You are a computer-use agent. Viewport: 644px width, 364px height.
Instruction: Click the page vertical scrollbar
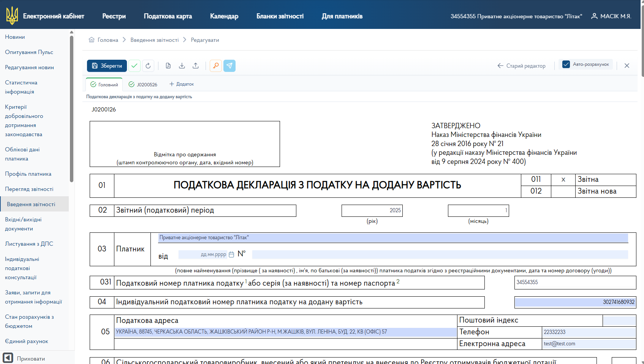(x=642, y=42)
